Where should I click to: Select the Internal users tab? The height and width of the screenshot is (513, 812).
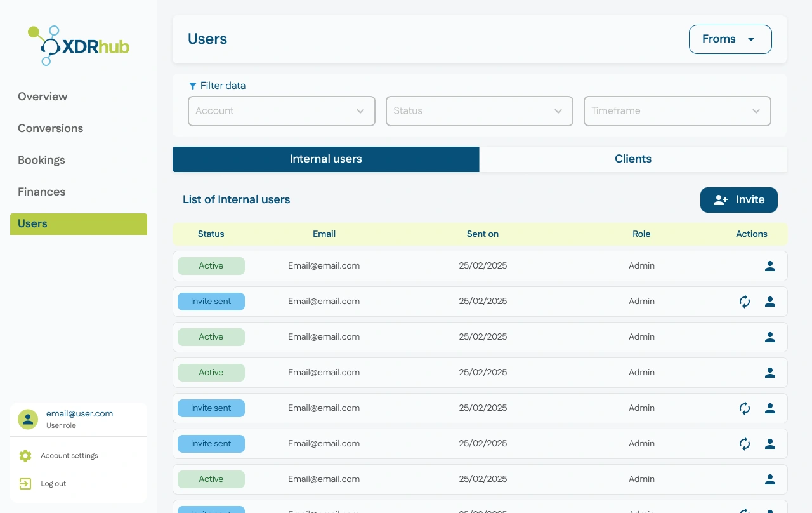(x=325, y=159)
